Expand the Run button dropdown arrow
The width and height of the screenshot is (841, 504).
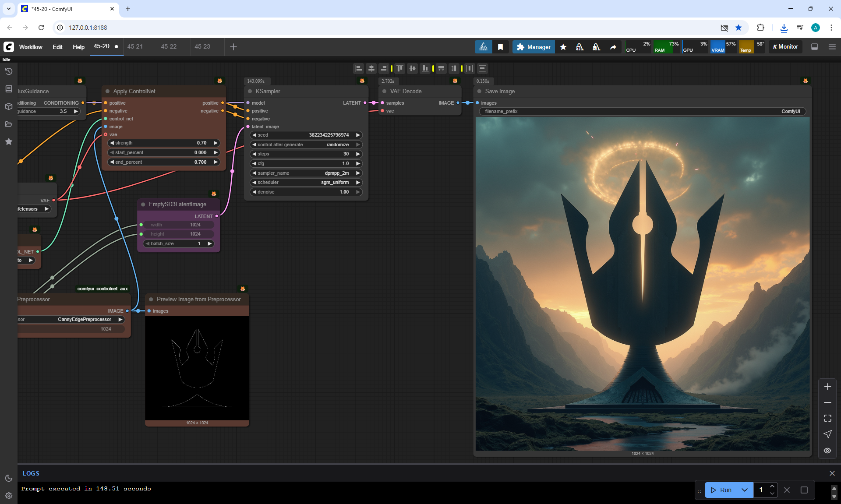(x=745, y=490)
